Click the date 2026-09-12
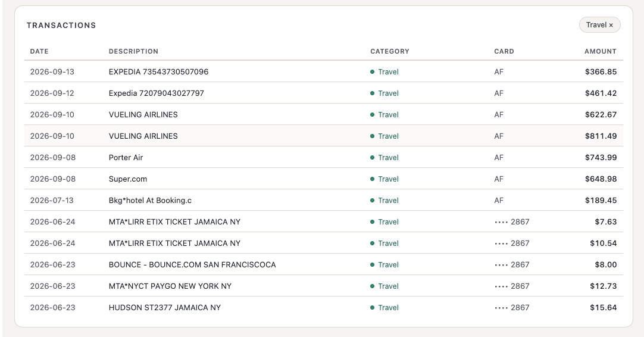This screenshot has height=337, width=644. (52, 93)
